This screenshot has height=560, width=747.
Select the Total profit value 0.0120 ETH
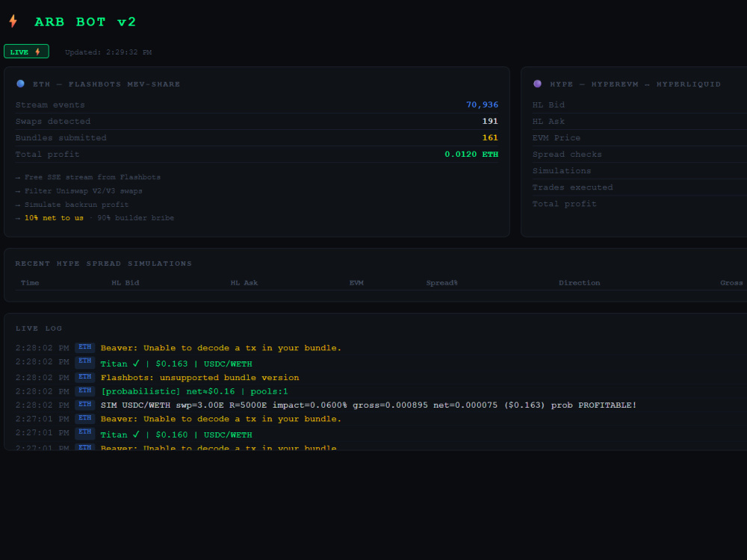tap(471, 155)
